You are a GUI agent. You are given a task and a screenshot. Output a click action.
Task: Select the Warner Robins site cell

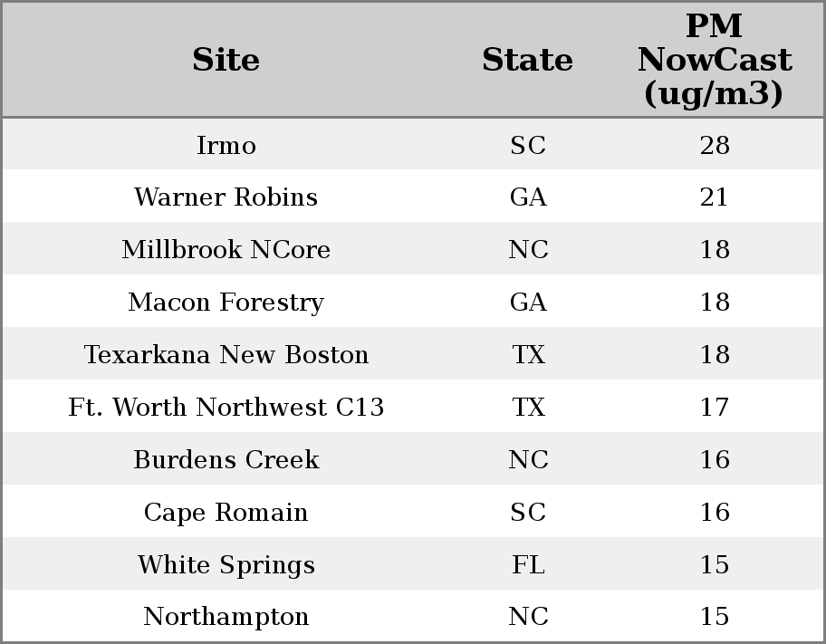point(226,197)
